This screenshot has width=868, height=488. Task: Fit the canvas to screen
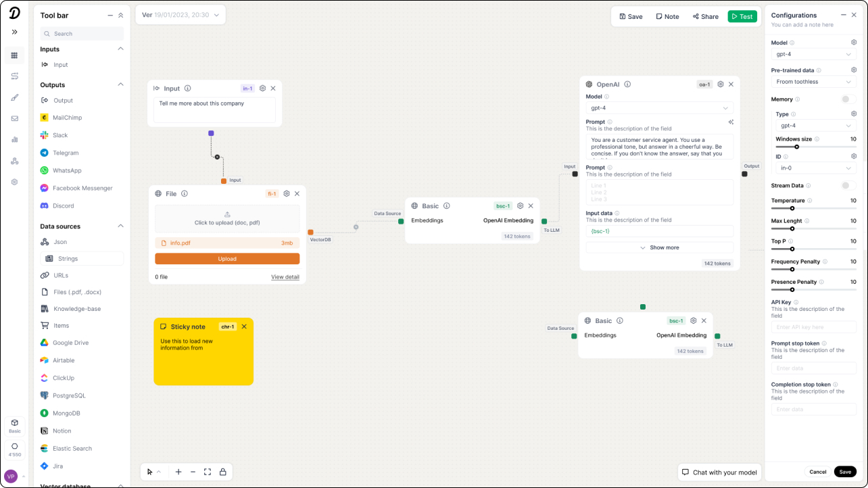pyautogui.click(x=208, y=472)
